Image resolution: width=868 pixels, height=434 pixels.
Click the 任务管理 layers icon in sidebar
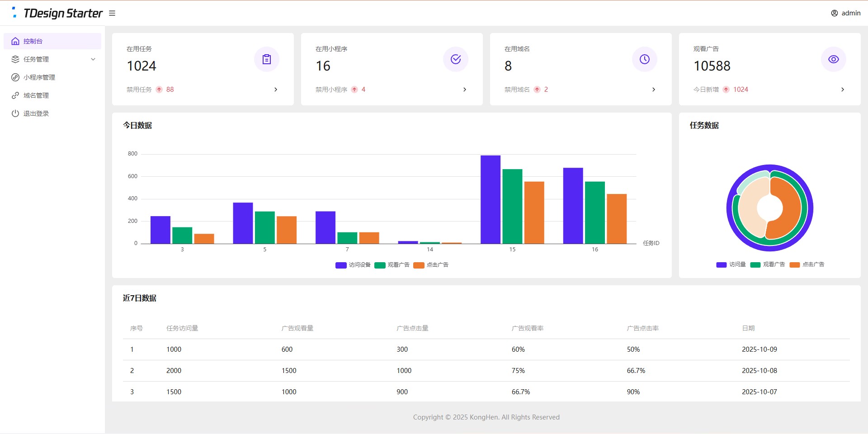pyautogui.click(x=15, y=59)
